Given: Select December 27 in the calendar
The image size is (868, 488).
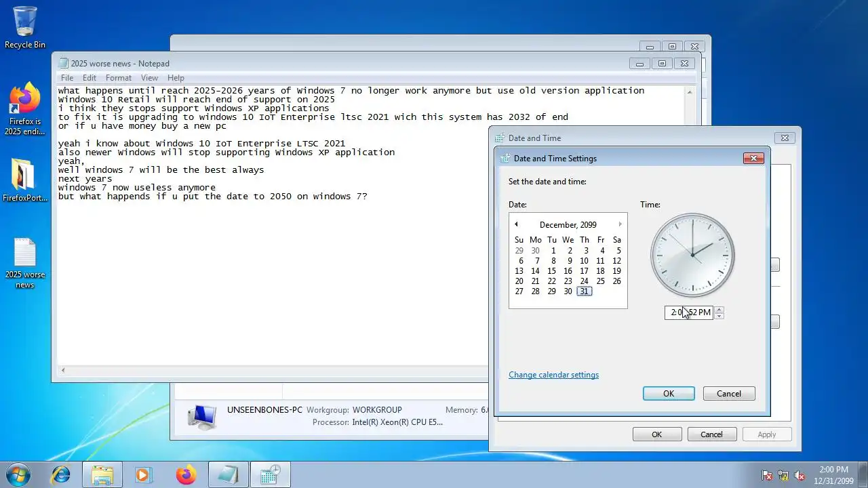Looking at the screenshot, I should (x=519, y=291).
